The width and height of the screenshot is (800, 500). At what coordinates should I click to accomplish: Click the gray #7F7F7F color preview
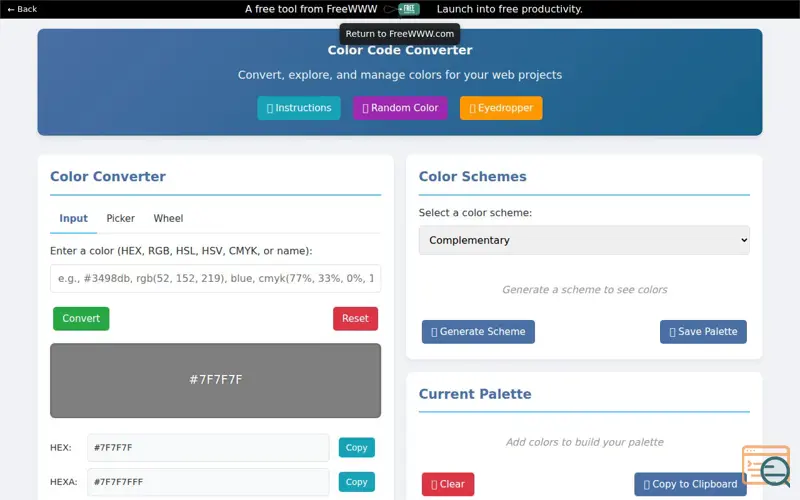click(x=215, y=381)
